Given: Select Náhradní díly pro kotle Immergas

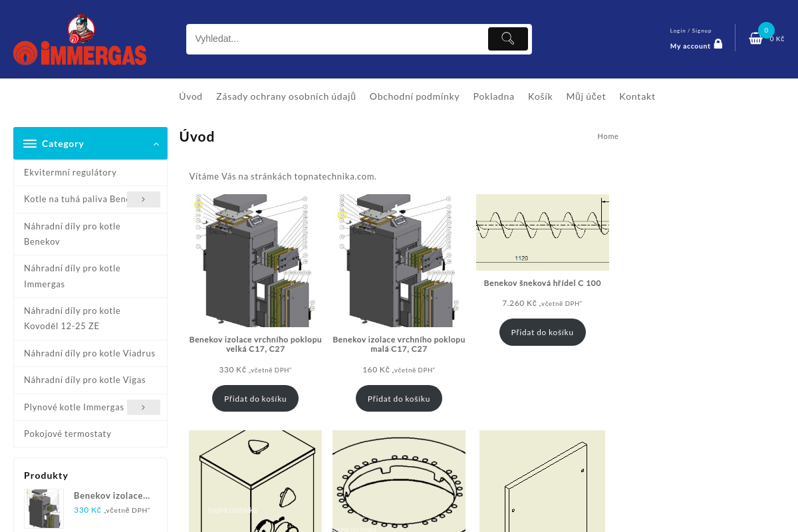Looking at the screenshot, I should coord(72,276).
